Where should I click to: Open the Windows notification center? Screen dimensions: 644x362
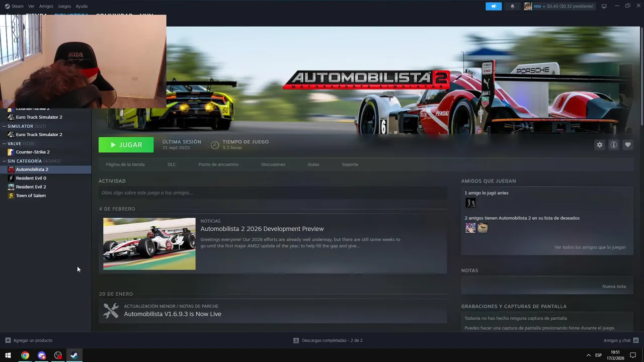click(633, 355)
